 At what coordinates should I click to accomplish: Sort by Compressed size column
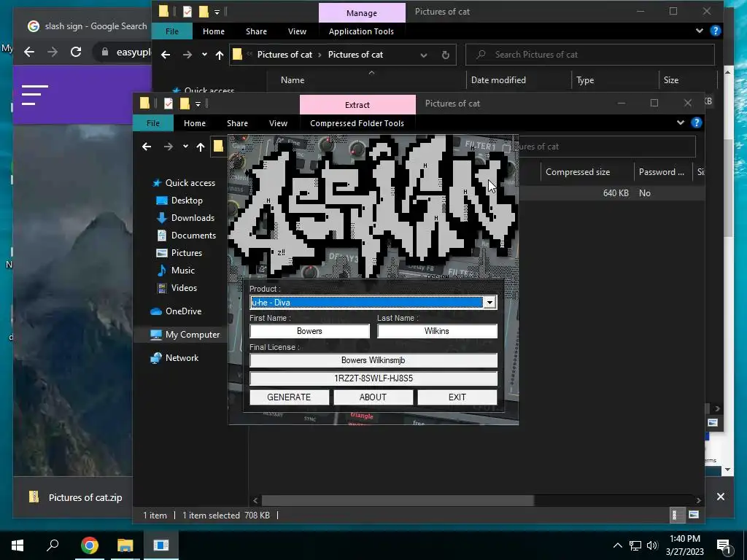(587, 172)
